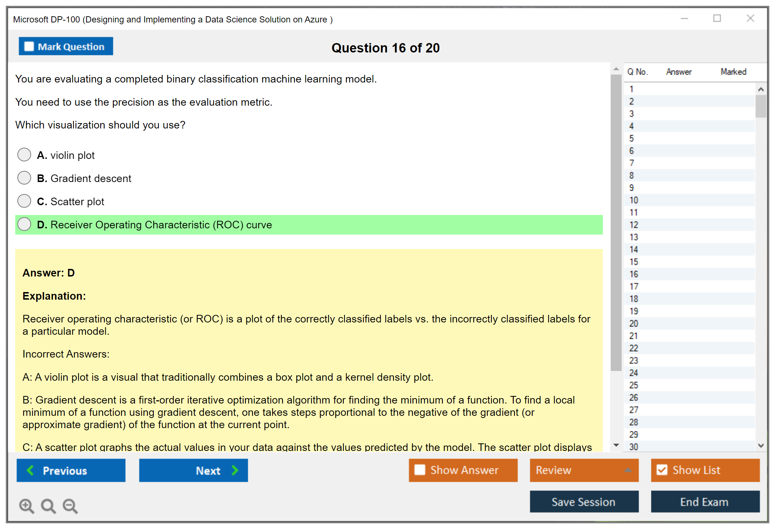
Task: Select option A violin plot
Action: click(x=24, y=155)
